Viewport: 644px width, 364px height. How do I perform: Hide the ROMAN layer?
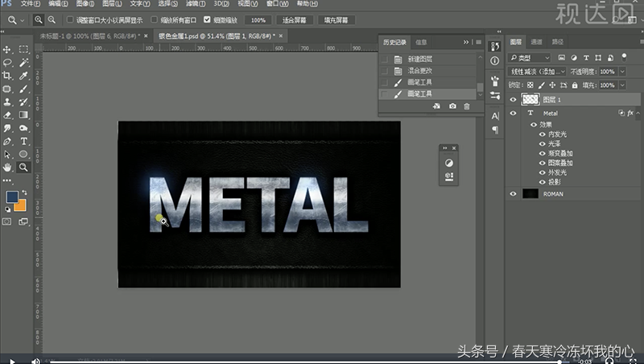click(513, 194)
